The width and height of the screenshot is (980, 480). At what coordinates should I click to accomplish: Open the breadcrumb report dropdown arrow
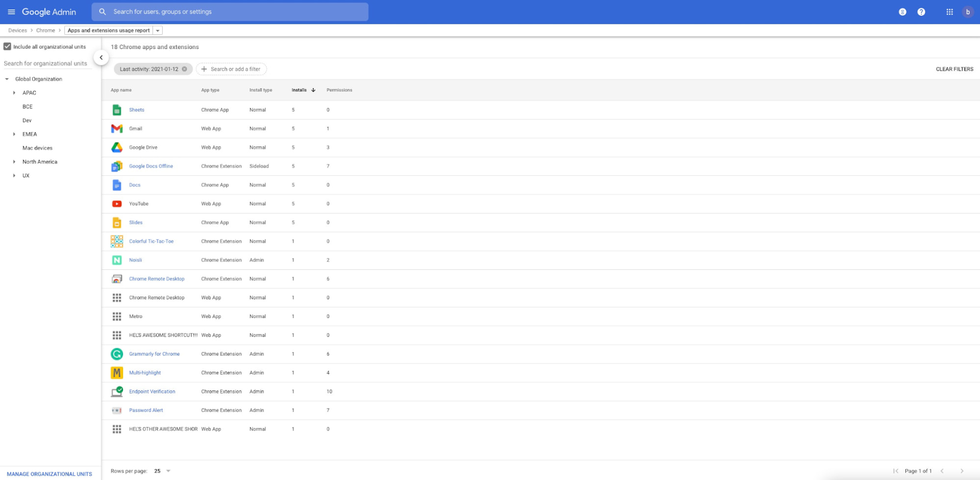(158, 30)
